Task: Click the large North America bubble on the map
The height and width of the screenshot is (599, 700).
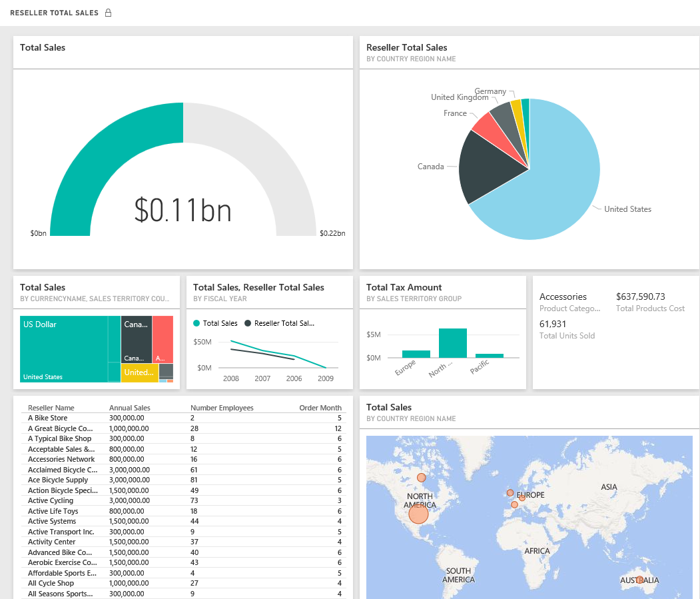Action: (418, 514)
